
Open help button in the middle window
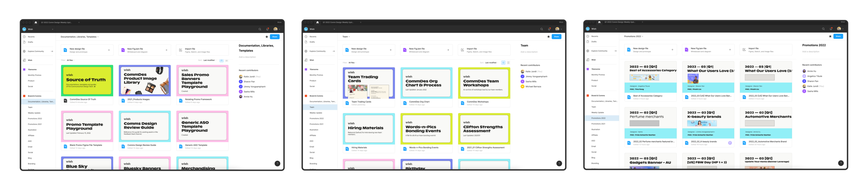559,164
